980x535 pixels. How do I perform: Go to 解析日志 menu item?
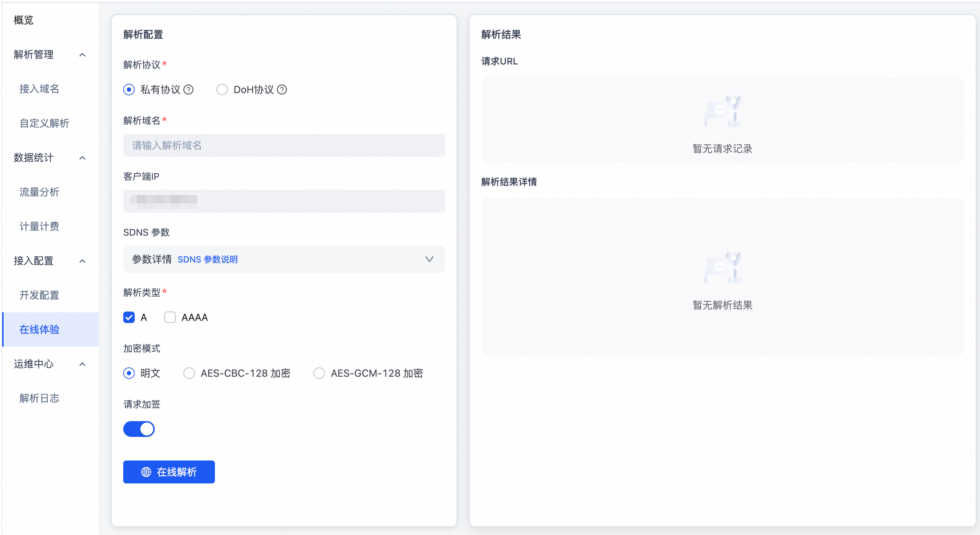click(39, 398)
